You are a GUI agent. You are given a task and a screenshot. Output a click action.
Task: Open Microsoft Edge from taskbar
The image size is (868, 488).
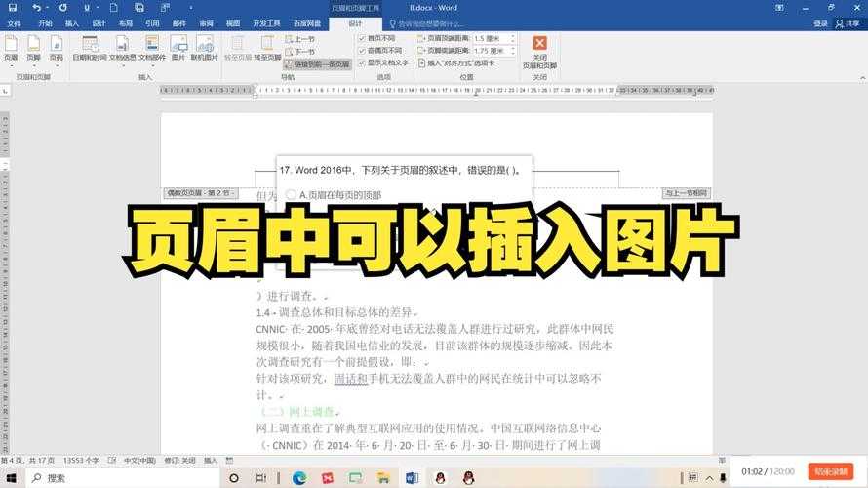tap(299, 478)
